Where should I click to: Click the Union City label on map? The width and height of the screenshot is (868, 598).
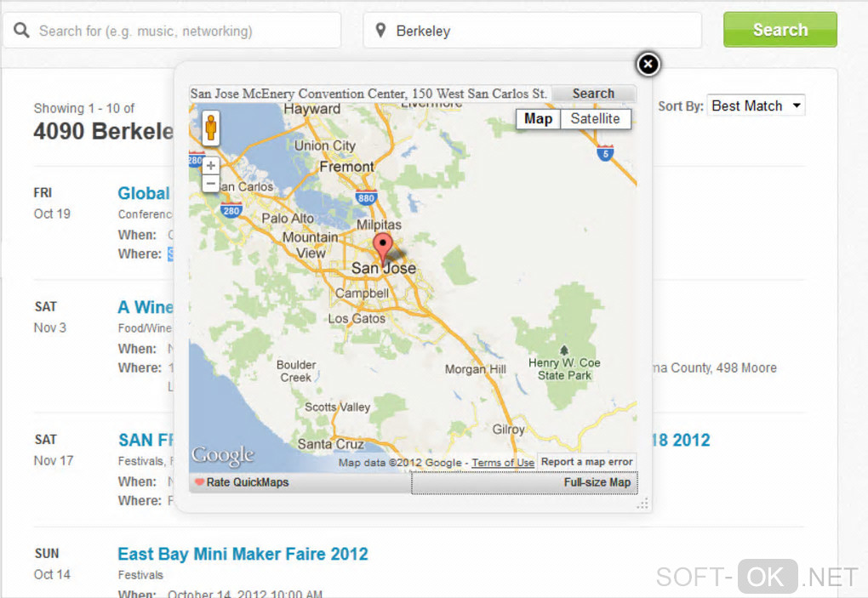pos(325,145)
